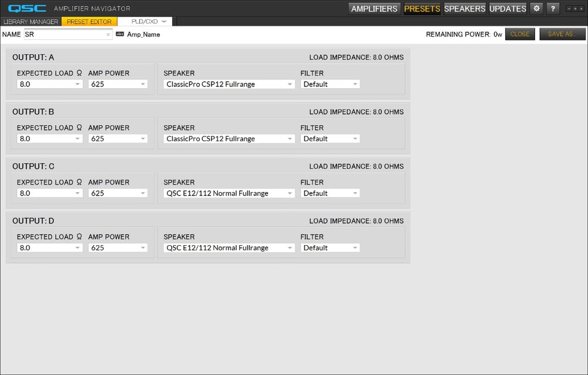The width and height of the screenshot is (588, 375).
Task: Click the Save As button
Action: coord(562,34)
